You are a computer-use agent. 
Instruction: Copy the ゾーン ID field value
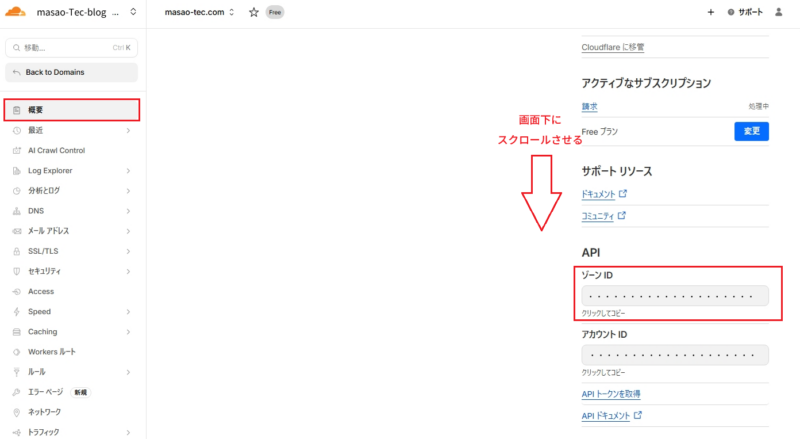click(x=675, y=296)
